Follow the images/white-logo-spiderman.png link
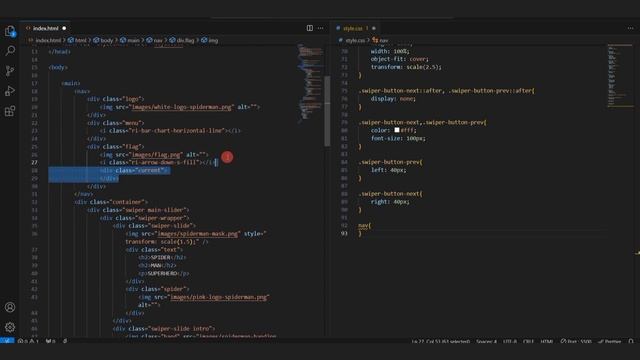This screenshot has height=360, width=640. coord(182,107)
